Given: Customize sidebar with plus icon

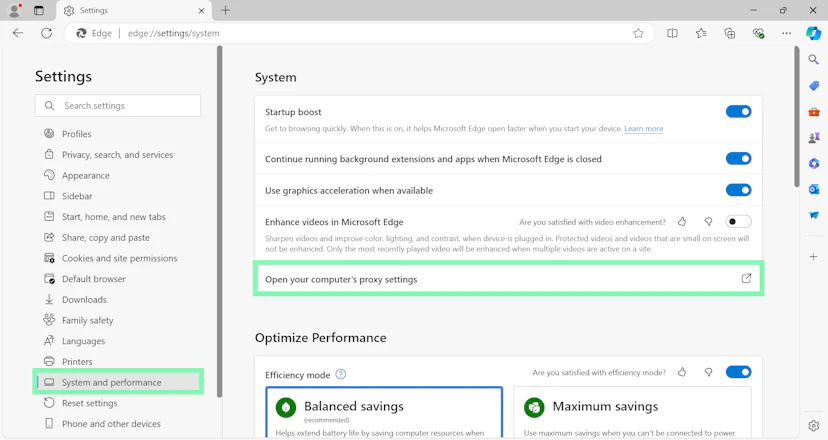Looking at the screenshot, I should 814,257.
